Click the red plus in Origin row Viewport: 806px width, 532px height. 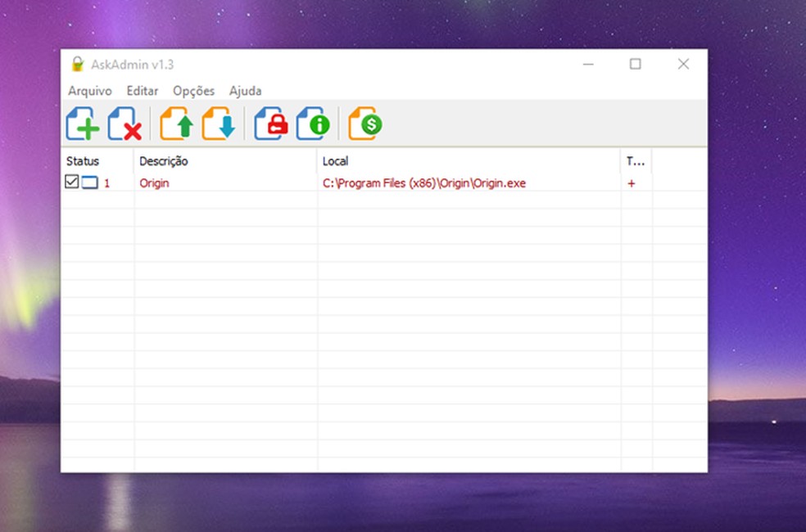(632, 183)
